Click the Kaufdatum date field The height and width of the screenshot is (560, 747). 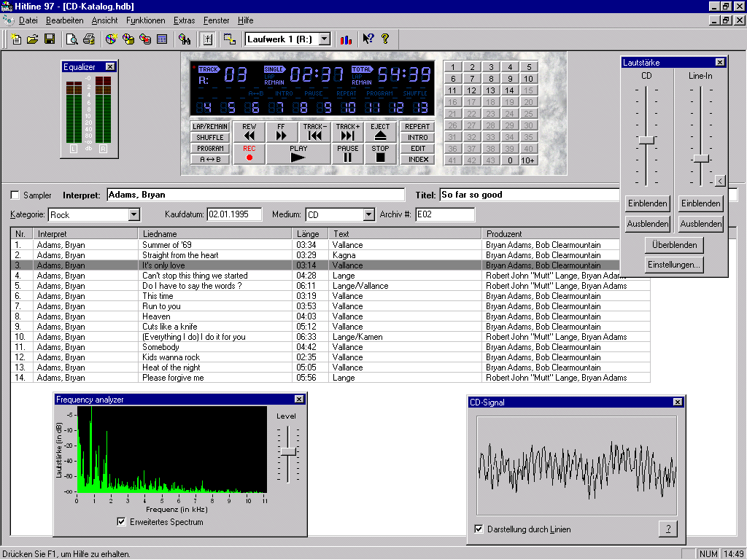coord(234,214)
